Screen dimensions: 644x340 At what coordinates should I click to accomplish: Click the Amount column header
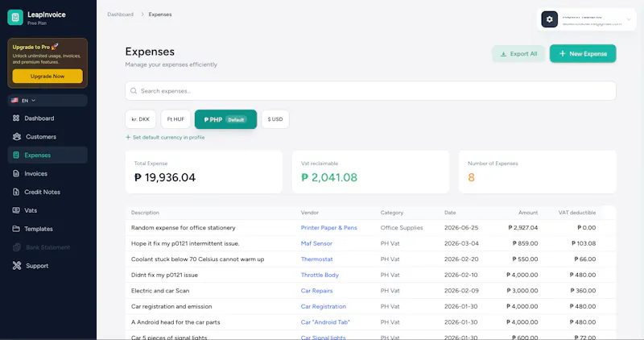coord(528,213)
